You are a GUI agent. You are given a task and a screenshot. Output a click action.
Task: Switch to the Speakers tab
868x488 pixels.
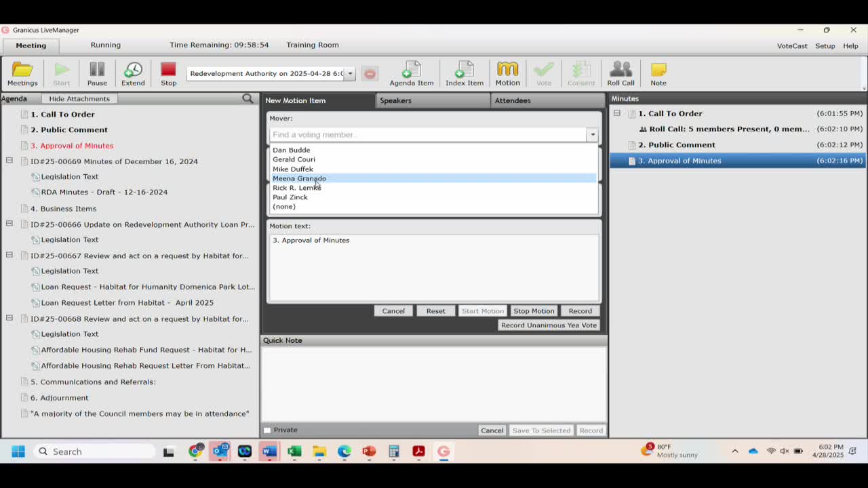tap(395, 100)
